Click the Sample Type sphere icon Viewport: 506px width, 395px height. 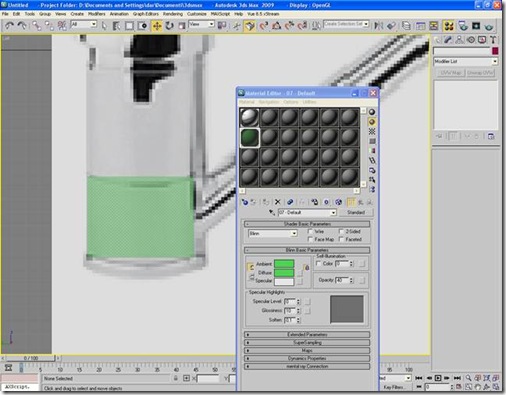pos(372,112)
